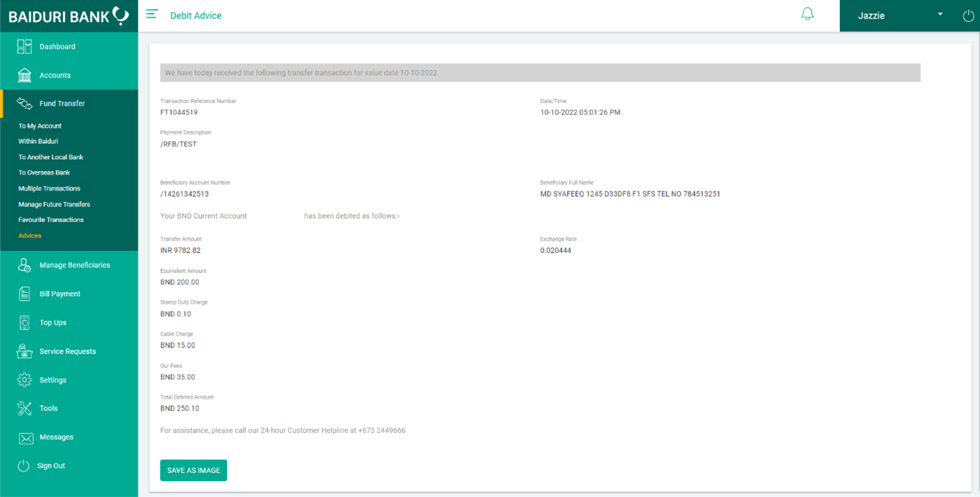Click the Customer Helpline assistance text
Viewport: 980px width, 497px height.
pos(282,431)
